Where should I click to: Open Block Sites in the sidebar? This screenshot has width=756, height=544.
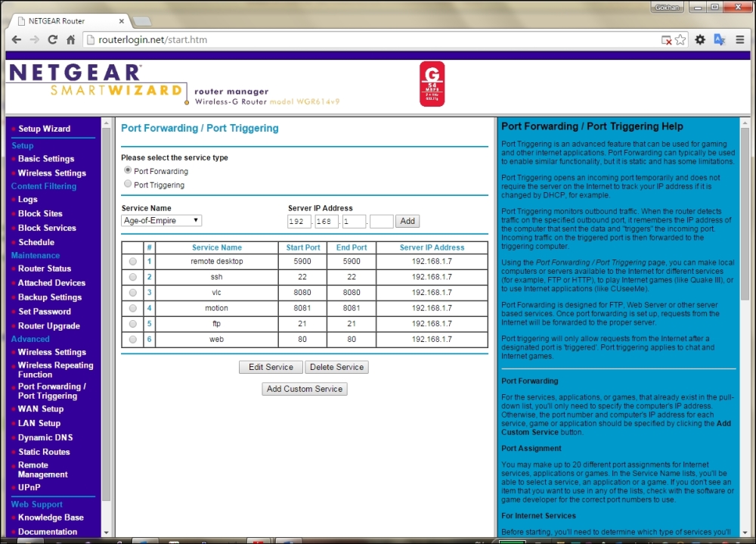pyautogui.click(x=40, y=213)
